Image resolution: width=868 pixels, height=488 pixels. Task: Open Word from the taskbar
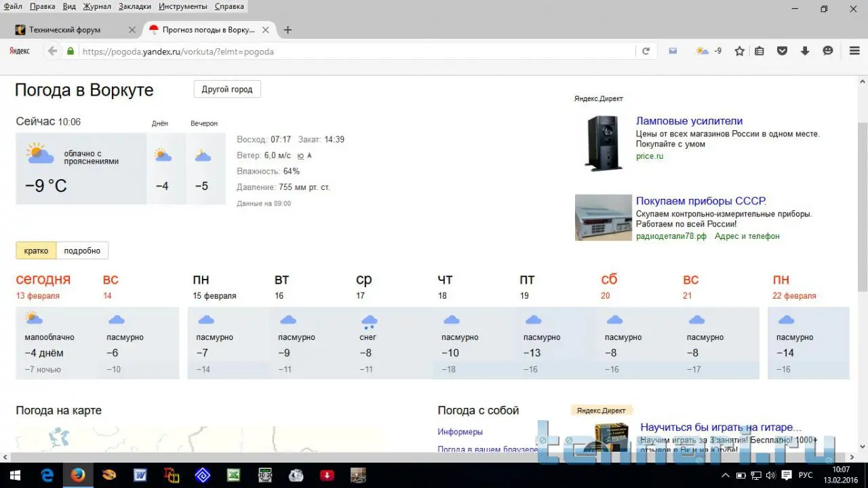pos(140,475)
